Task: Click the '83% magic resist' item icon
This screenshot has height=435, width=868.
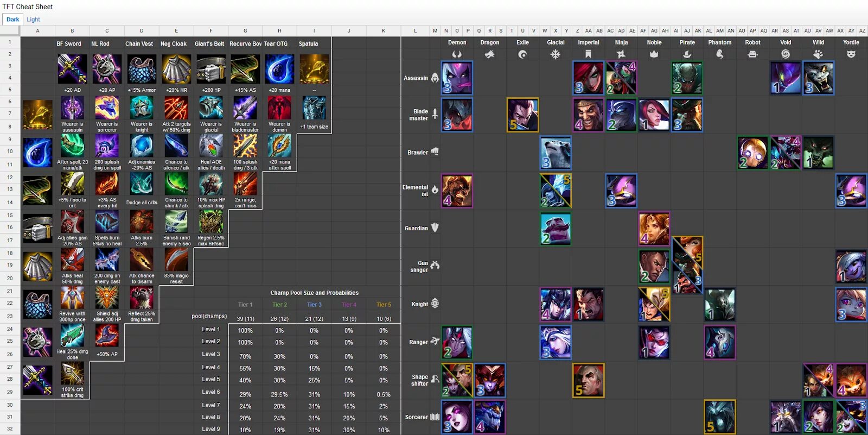Action: [176, 260]
